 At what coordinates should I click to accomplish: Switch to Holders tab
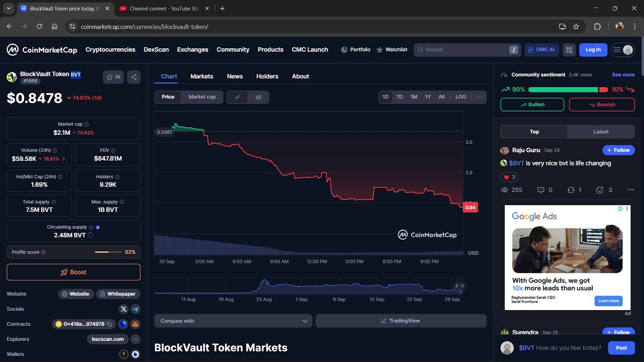tap(267, 76)
